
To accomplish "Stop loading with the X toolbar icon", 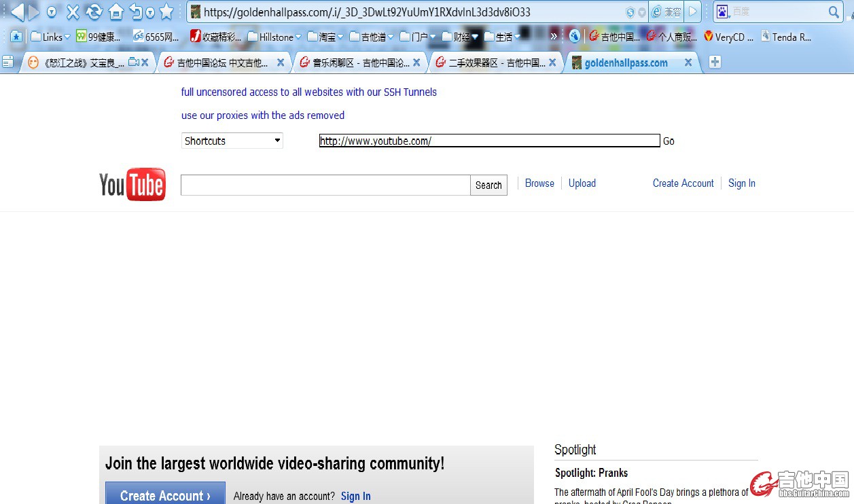I will point(73,12).
